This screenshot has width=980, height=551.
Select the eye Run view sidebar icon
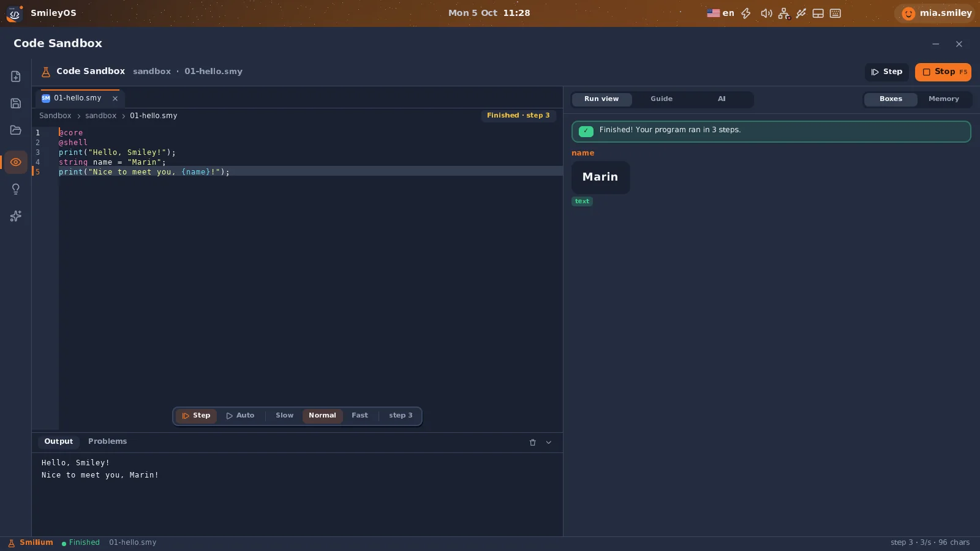[x=16, y=162]
